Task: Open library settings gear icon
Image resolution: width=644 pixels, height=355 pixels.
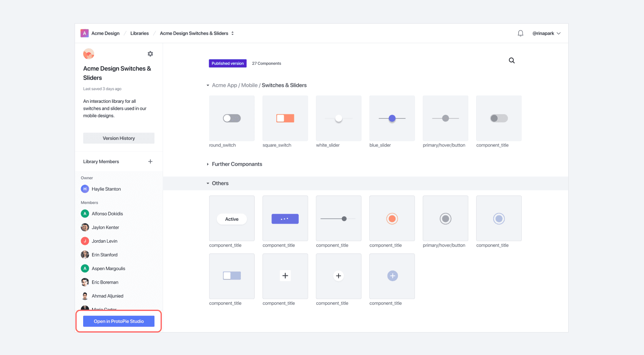Action: pyautogui.click(x=150, y=54)
